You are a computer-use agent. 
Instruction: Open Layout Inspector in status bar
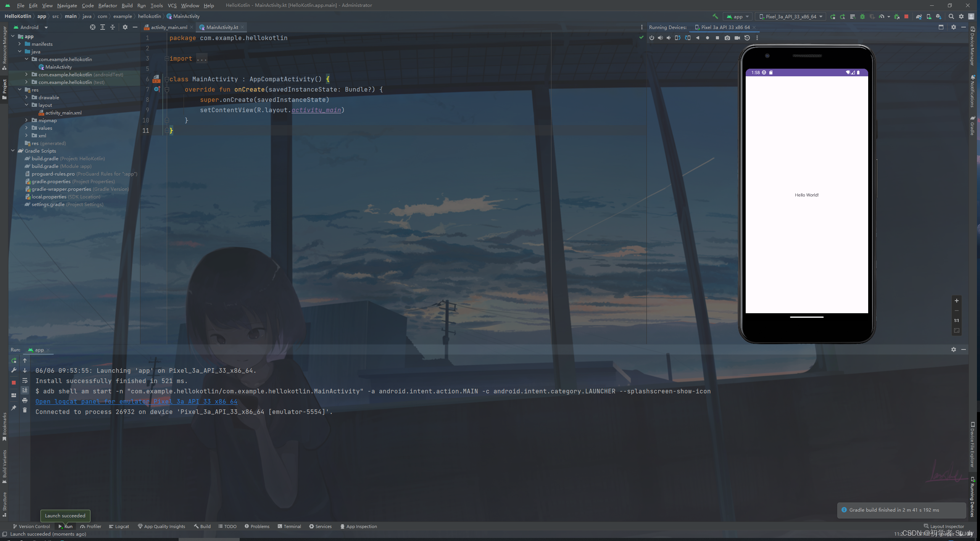(x=944, y=527)
